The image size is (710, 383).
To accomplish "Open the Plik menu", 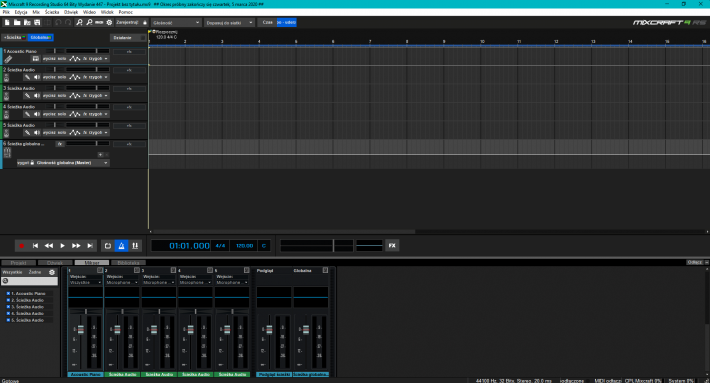I will [x=6, y=12].
